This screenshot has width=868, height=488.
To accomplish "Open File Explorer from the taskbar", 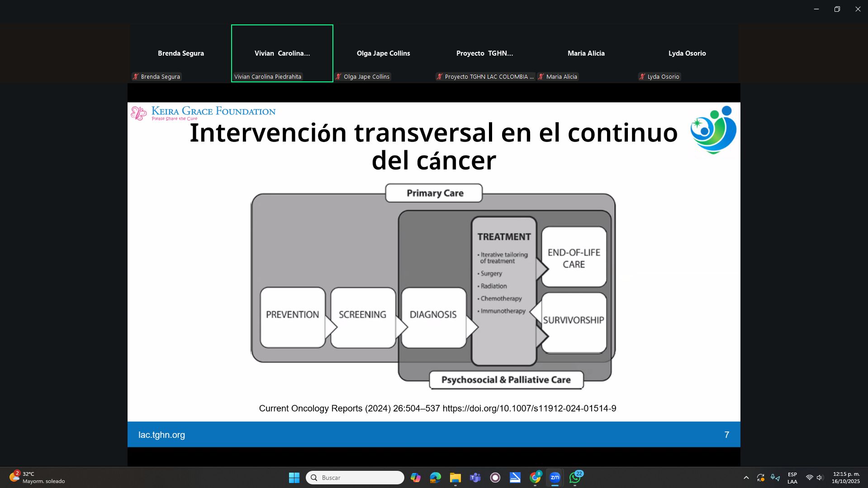I will pos(455,478).
